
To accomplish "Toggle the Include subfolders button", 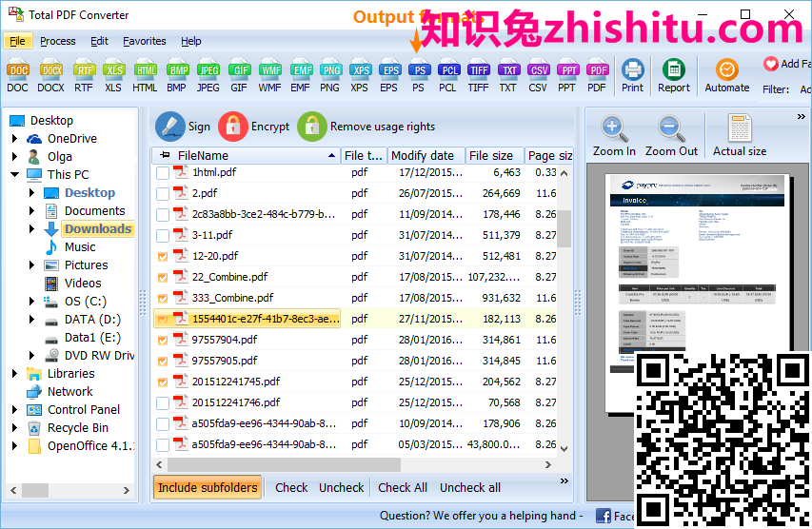I will pyautogui.click(x=208, y=487).
